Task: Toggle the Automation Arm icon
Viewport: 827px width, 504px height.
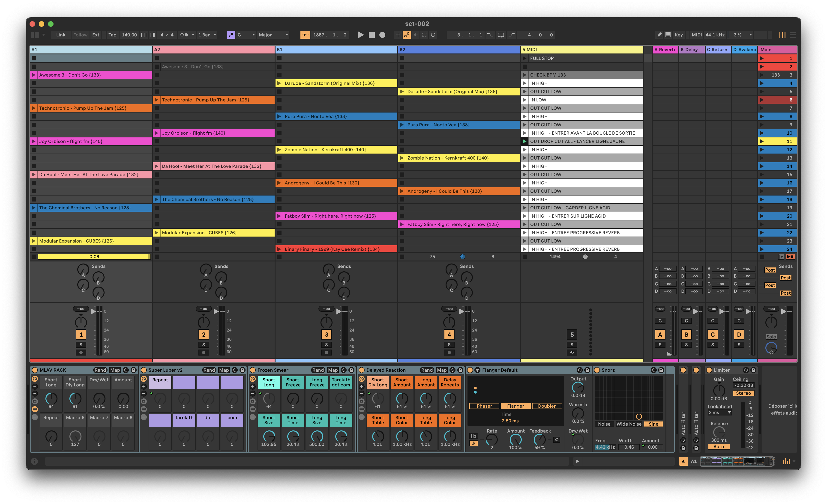Action: [406, 35]
